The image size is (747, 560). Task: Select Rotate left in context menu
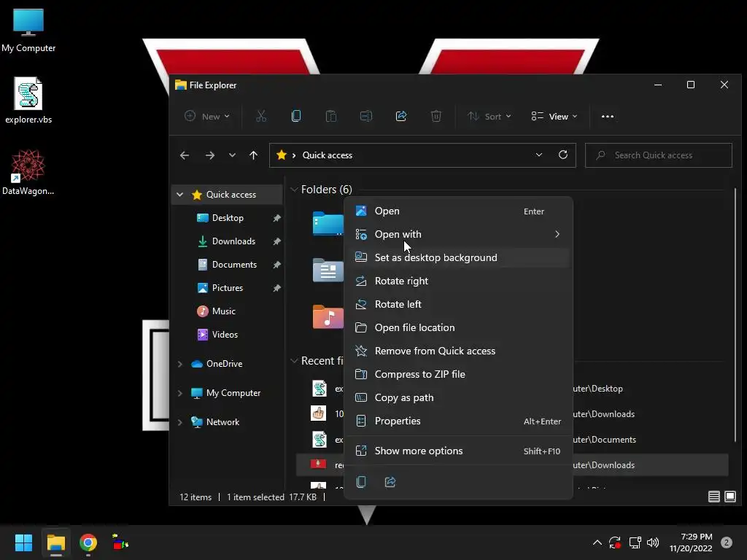click(x=458, y=304)
